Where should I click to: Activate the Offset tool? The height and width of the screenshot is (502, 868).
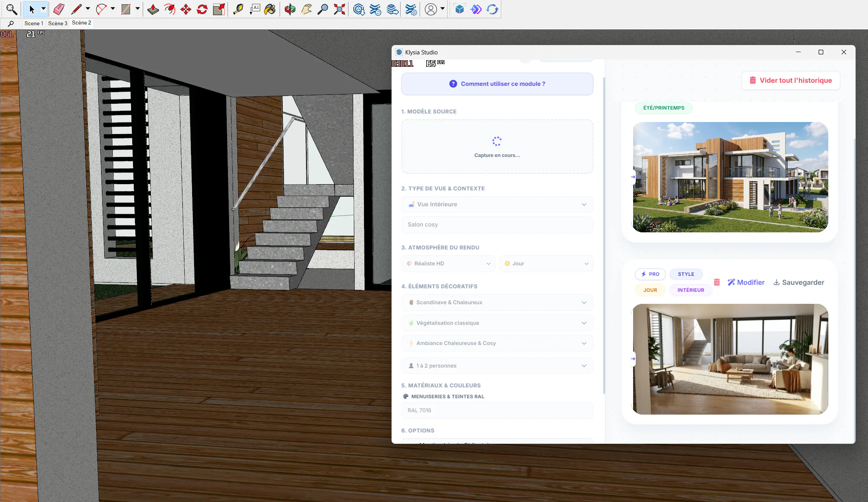(170, 9)
